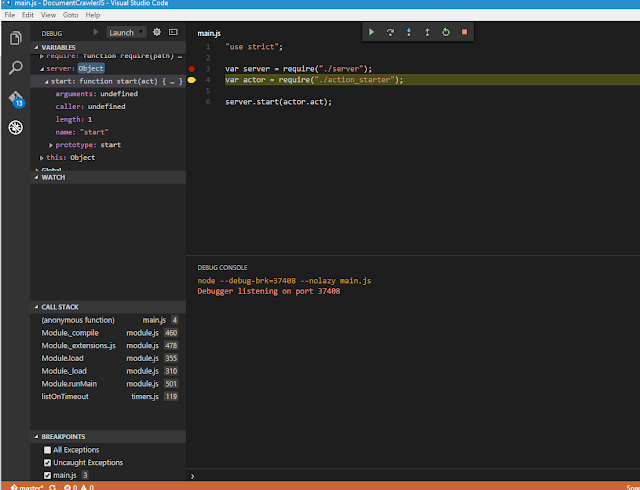640x490 pixels.
Task: Toggle the All Exceptions checkbox
Action: (47, 450)
